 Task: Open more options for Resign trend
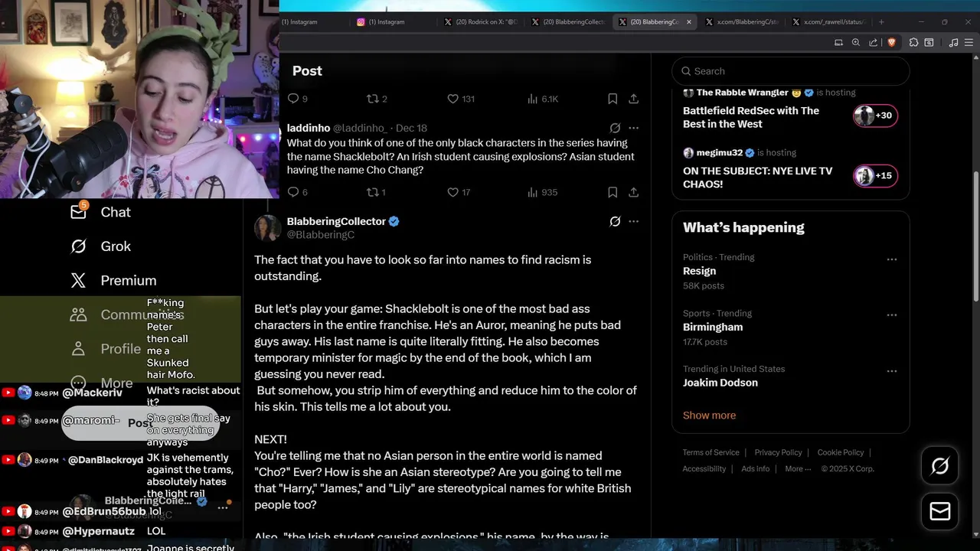(891, 259)
